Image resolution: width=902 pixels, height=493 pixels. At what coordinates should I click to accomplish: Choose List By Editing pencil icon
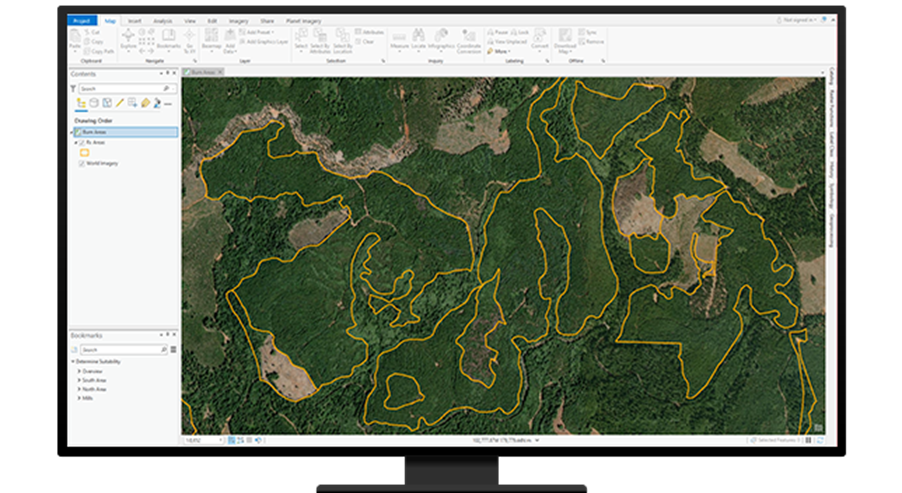point(120,103)
